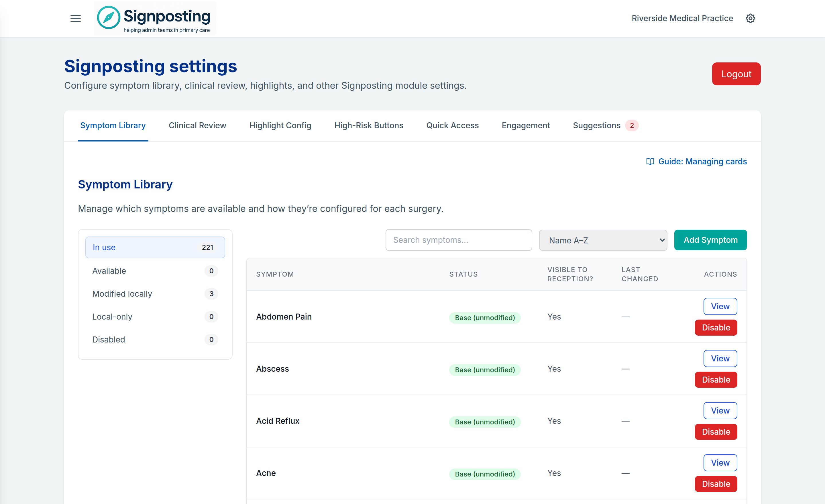Open the Name A–Z sort dropdown
The image size is (825, 504).
click(603, 240)
